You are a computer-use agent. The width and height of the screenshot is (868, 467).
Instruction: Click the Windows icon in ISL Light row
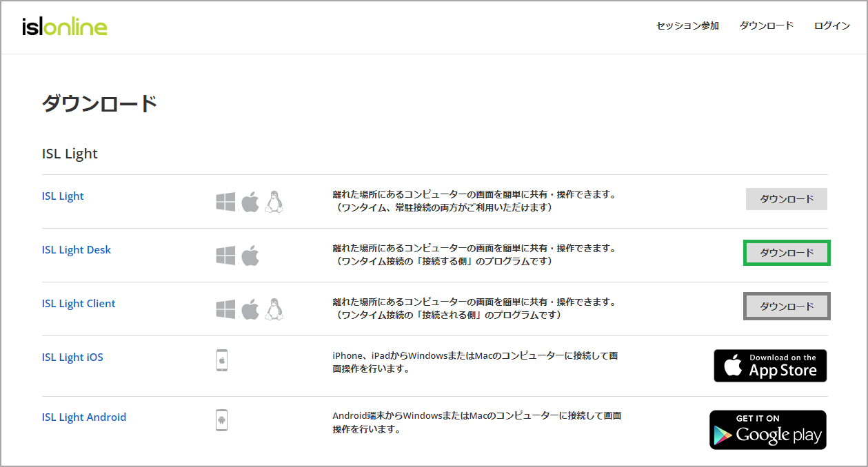[x=225, y=202]
